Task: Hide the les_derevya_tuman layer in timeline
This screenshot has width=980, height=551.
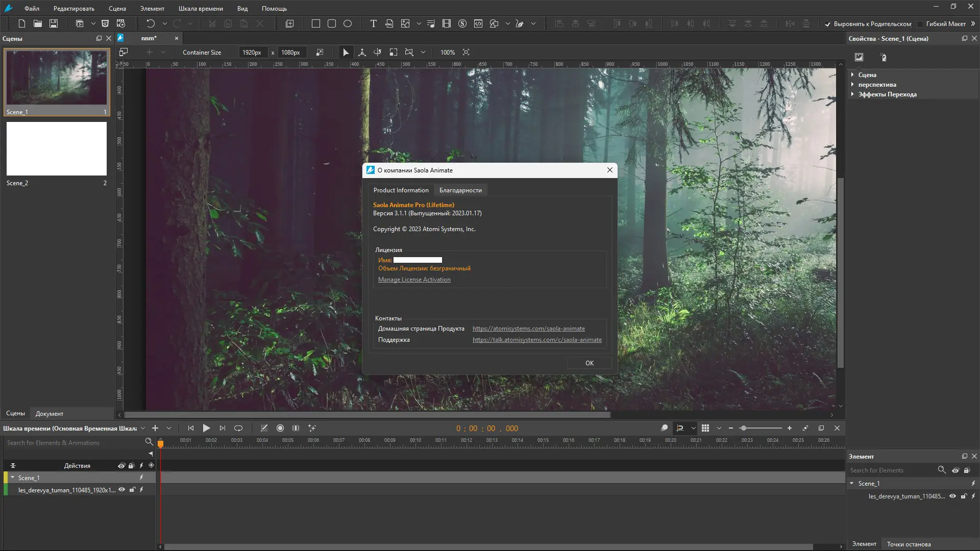Action: 121,490
